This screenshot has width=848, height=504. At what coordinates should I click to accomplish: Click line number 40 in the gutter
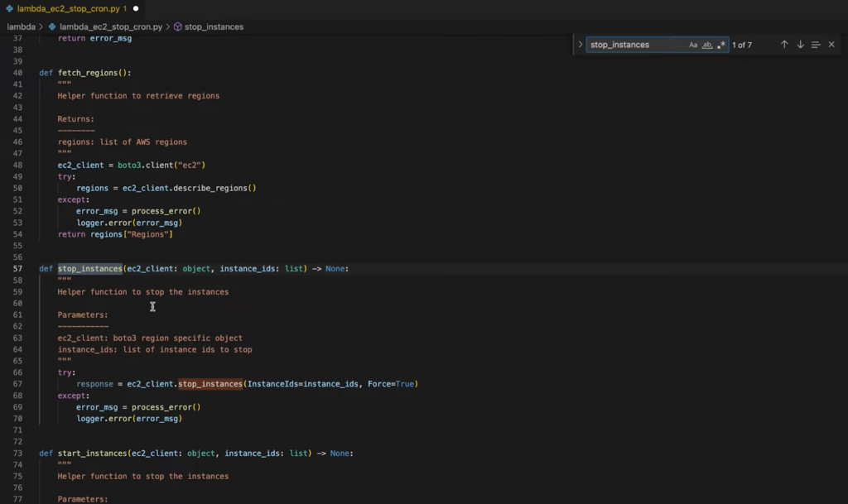18,73
